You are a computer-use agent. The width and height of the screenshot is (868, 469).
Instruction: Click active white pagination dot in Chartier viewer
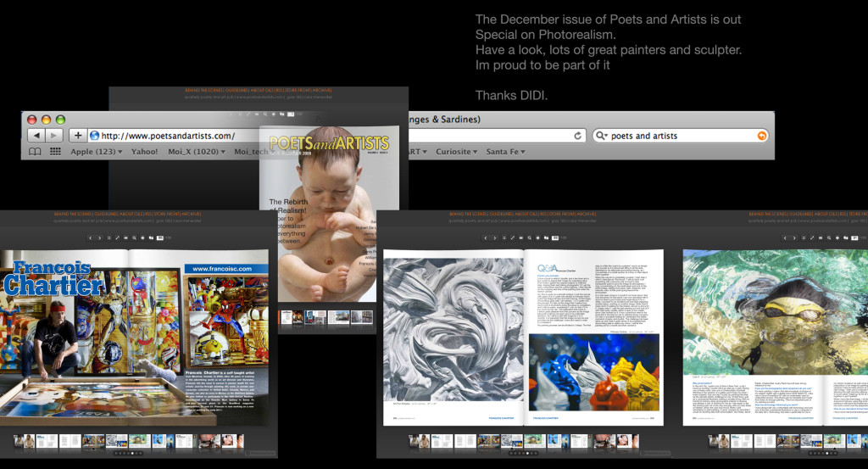pos(132,453)
